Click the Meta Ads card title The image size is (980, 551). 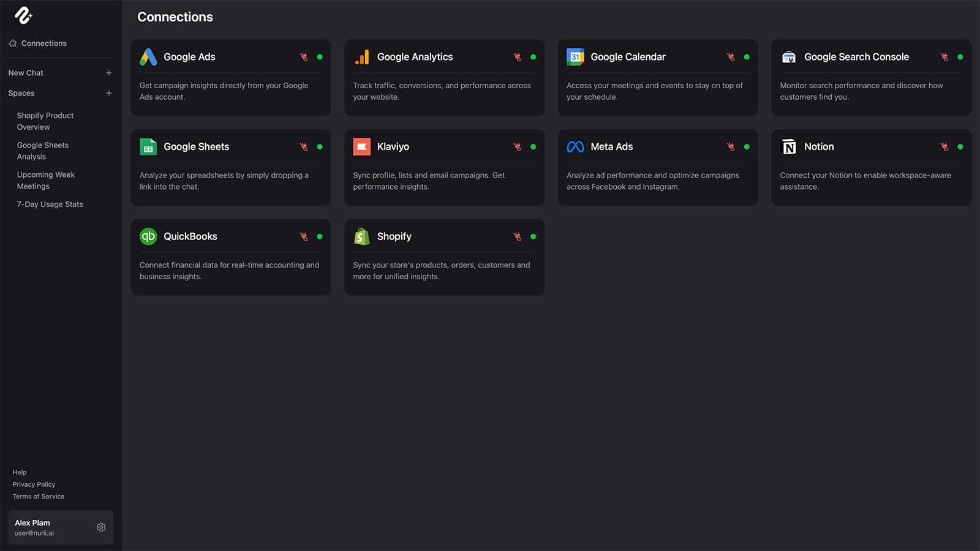[612, 147]
